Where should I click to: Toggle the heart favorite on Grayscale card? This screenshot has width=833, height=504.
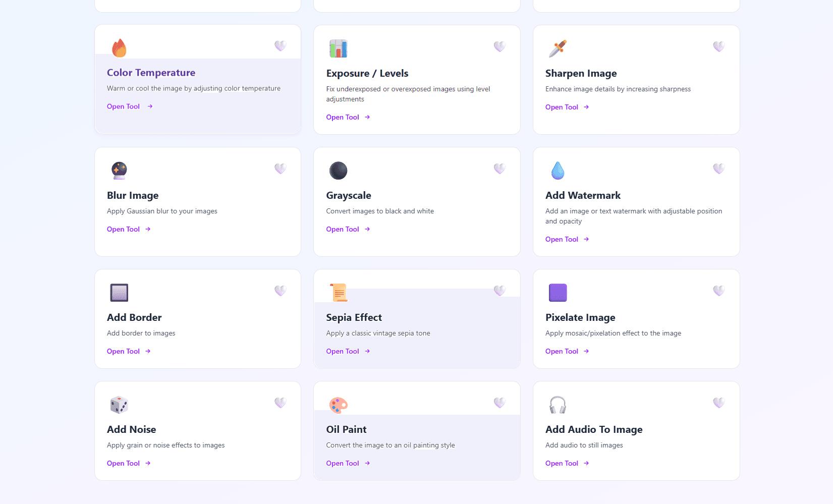point(499,169)
